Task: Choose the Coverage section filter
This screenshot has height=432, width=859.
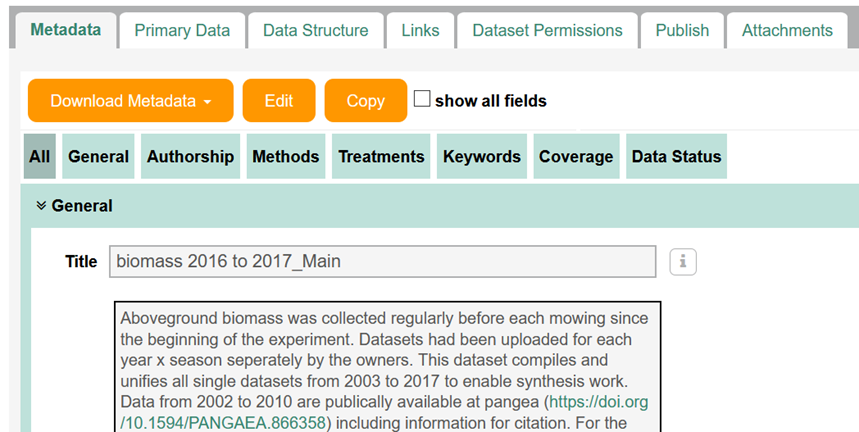Action: [x=576, y=156]
